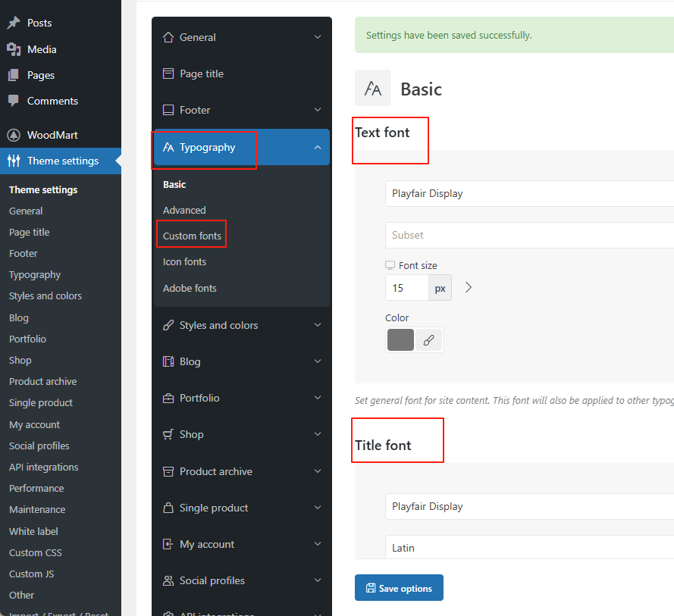This screenshot has width=674, height=616.
Task: Click the color link chain icon
Action: [428, 340]
